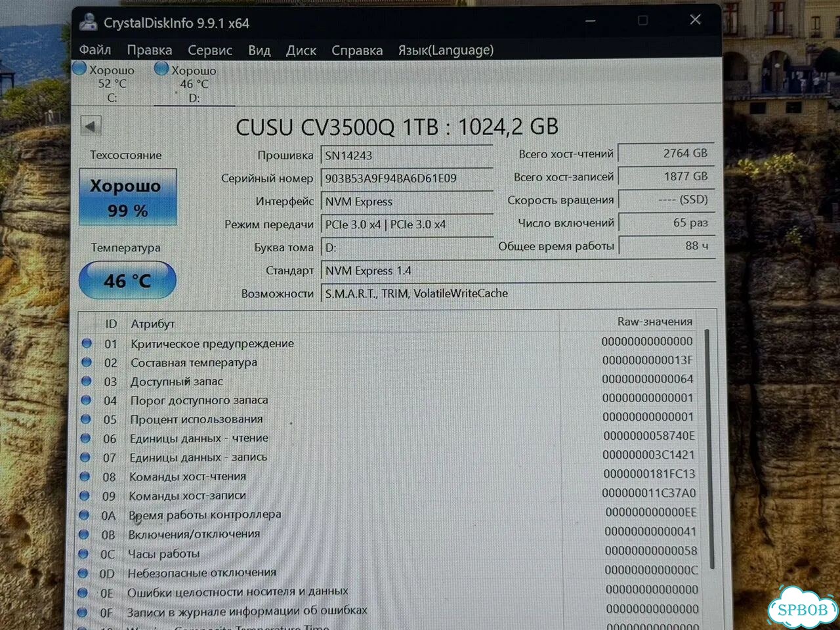This screenshot has width=840, height=630.
Task: Click the blue status dot for attribute 08
Action: tap(85, 476)
